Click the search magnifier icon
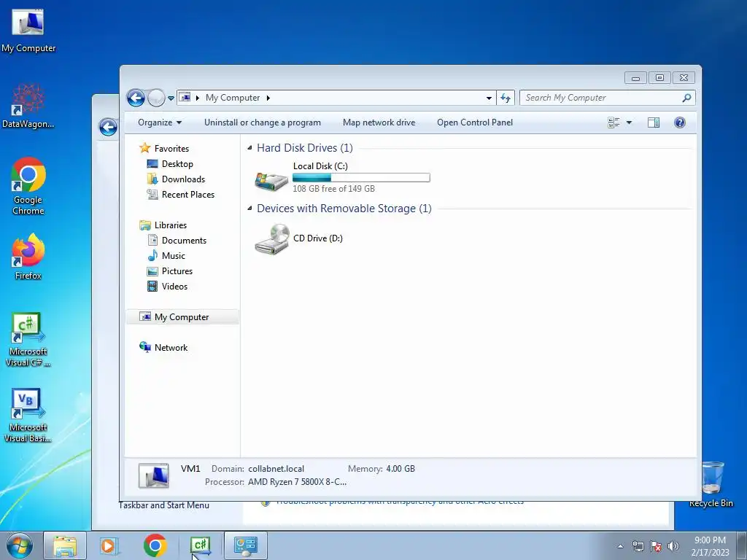The width and height of the screenshot is (747, 560). point(686,98)
